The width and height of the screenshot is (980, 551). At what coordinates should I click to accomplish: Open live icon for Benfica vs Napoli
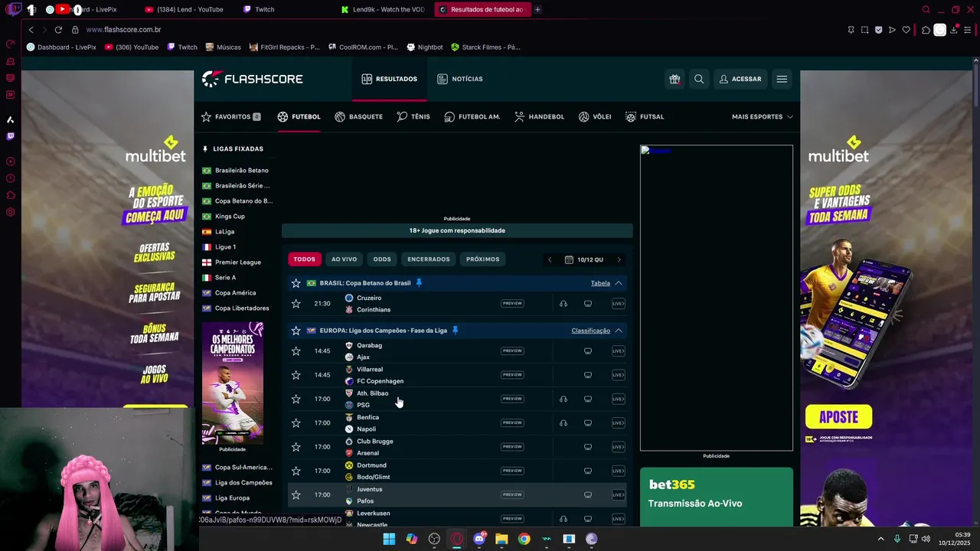click(618, 422)
